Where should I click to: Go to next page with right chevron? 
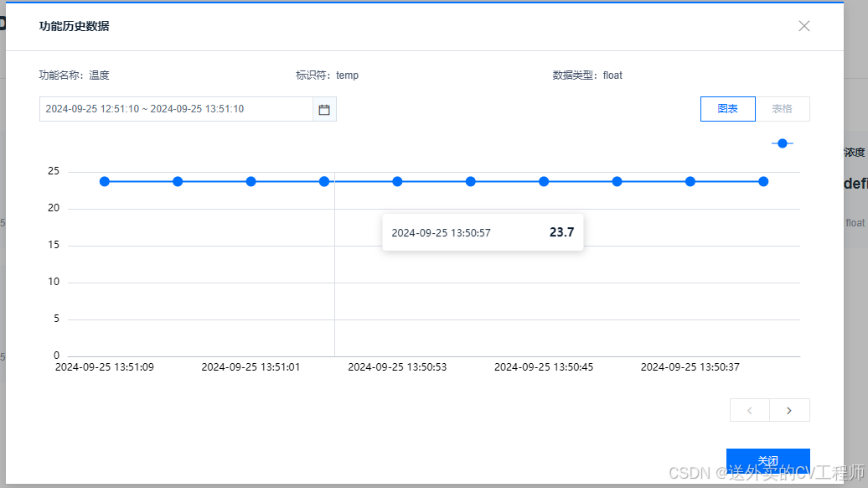coord(789,411)
